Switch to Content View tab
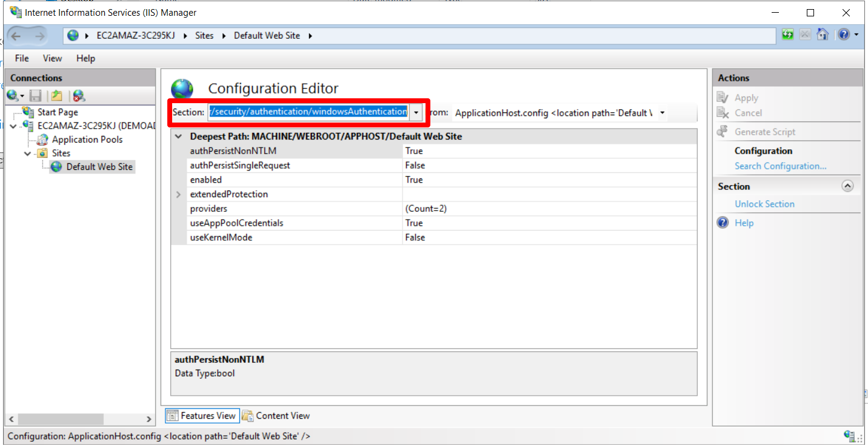The width and height of the screenshot is (868, 446). [276, 416]
